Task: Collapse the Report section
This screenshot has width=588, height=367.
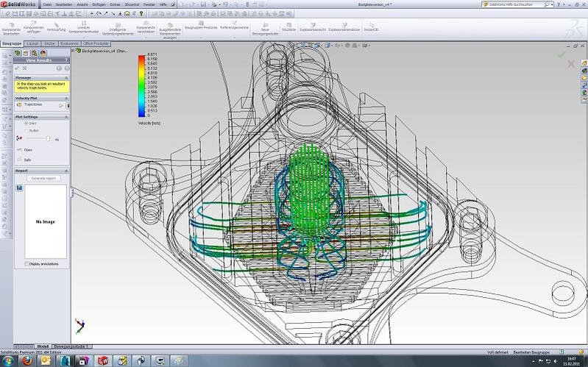Action: [x=66, y=171]
